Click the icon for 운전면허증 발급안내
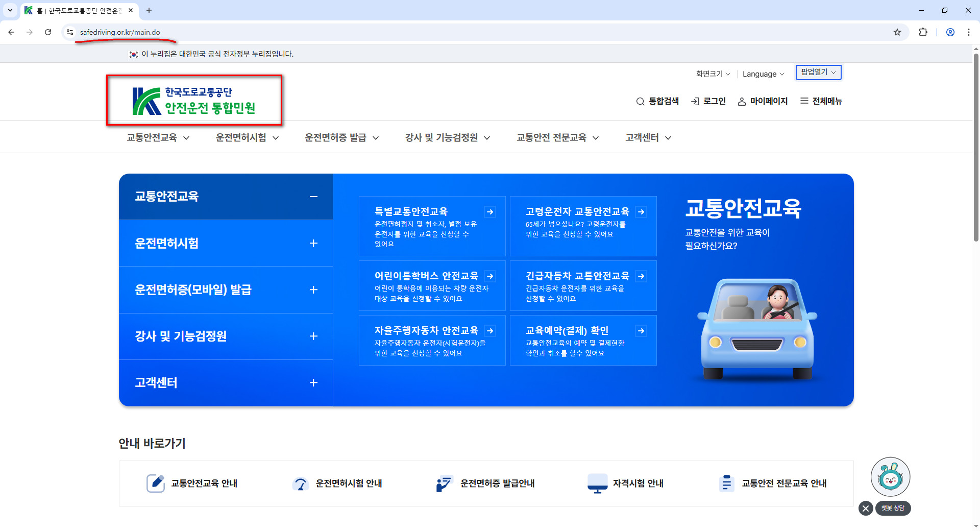The width and height of the screenshot is (980, 531). click(445, 483)
